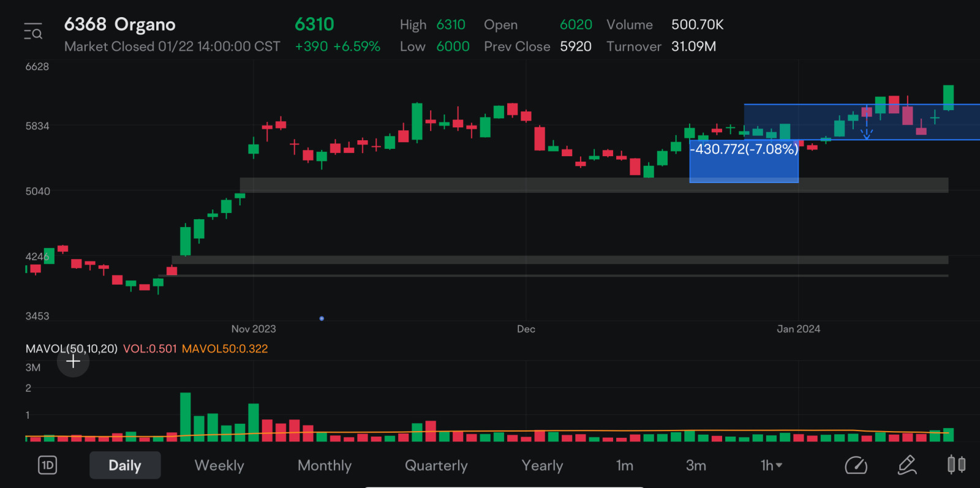Click the Open value 6020
980x488 pixels.
(576, 24)
